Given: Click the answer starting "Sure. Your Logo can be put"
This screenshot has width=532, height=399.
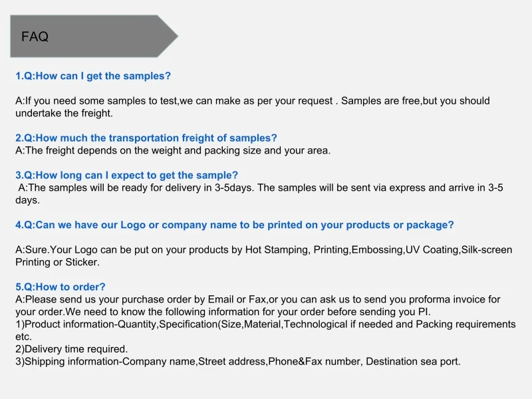Looking at the screenshot, I should 263,250.
